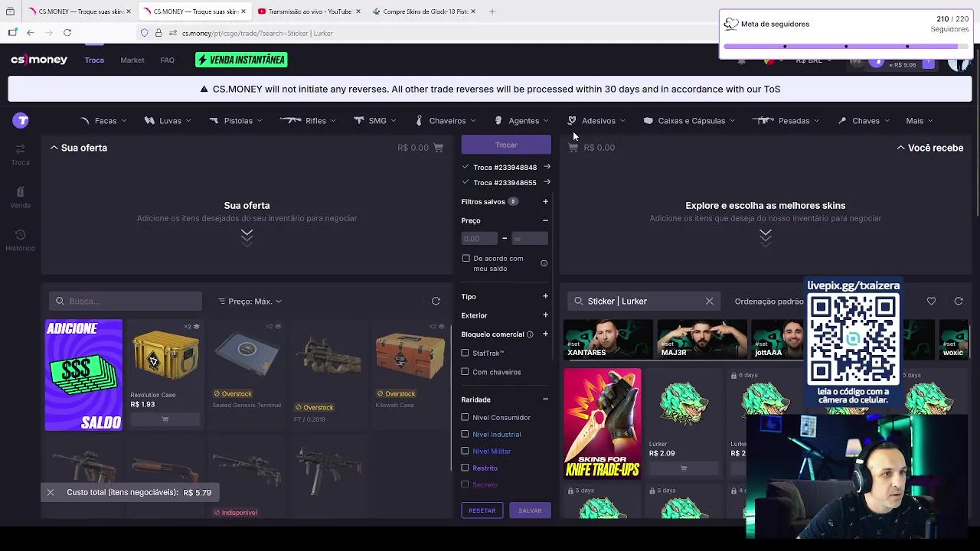Screen dimensions: 980x551
Task: Click the CS.MONEY logo
Action: point(39,60)
